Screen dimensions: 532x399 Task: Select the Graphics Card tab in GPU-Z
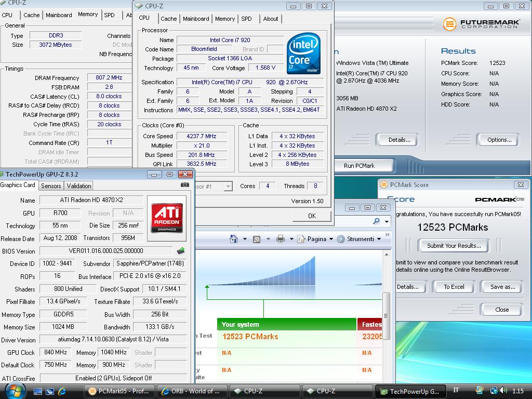(18, 185)
